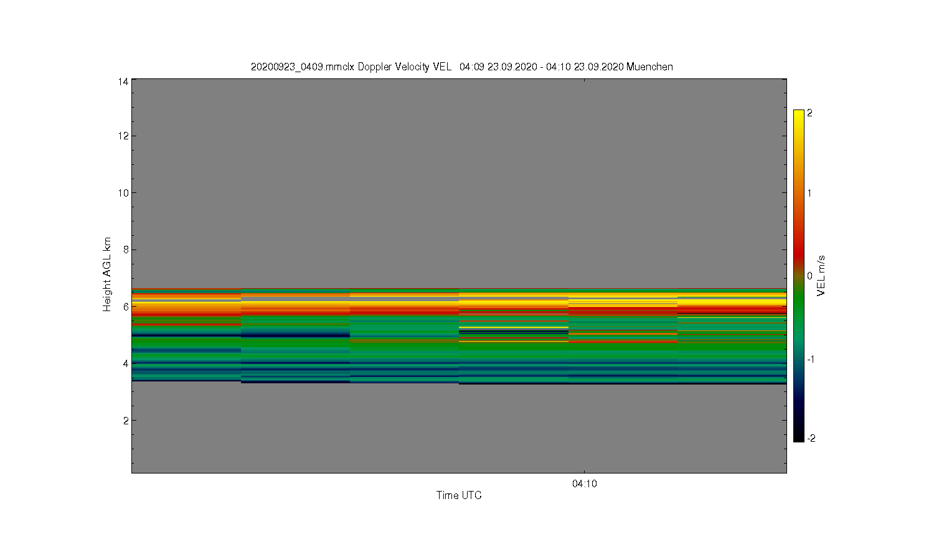Click the 04:10 time tick label
The height and width of the screenshot is (560, 934).
point(584,483)
